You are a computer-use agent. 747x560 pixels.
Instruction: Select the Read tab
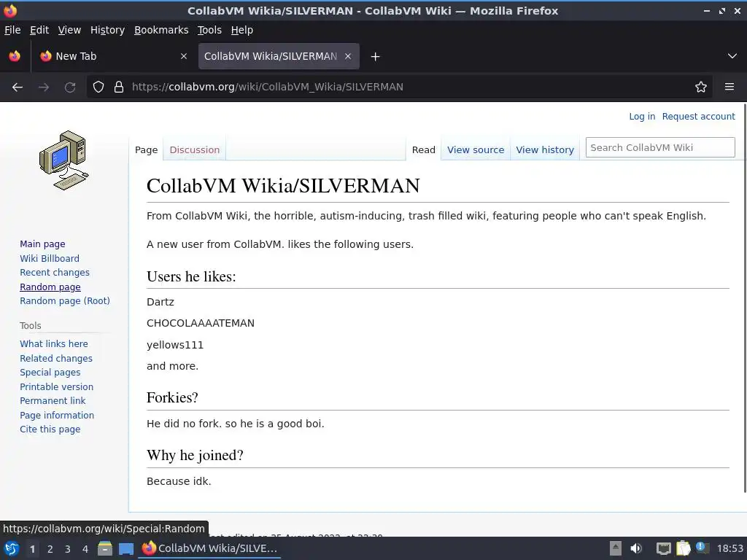(x=424, y=150)
